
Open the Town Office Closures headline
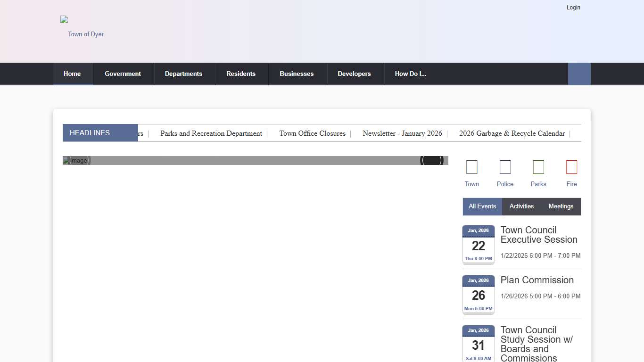coord(312,133)
